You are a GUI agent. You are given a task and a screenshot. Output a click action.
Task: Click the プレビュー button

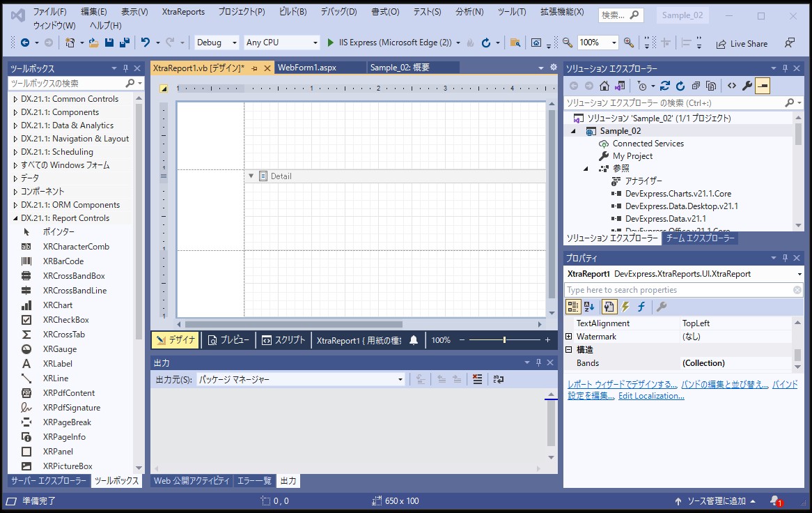(x=228, y=340)
